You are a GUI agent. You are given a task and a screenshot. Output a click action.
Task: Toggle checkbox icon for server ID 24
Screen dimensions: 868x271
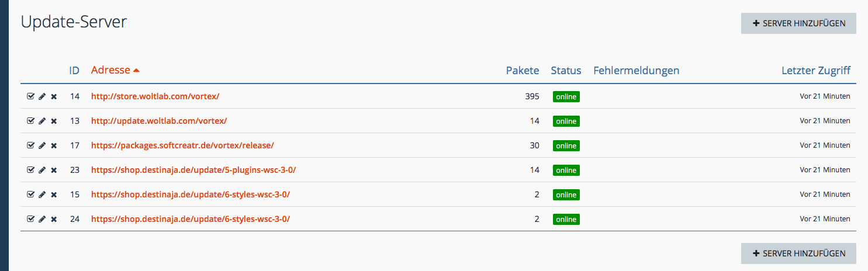[x=30, y=219]
